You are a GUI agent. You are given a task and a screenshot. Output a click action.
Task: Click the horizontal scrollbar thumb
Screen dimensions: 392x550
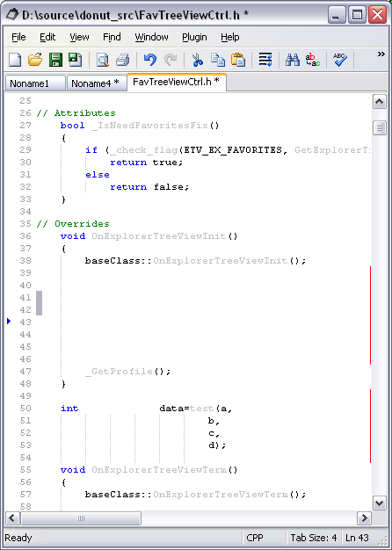(x=81, y=518)
